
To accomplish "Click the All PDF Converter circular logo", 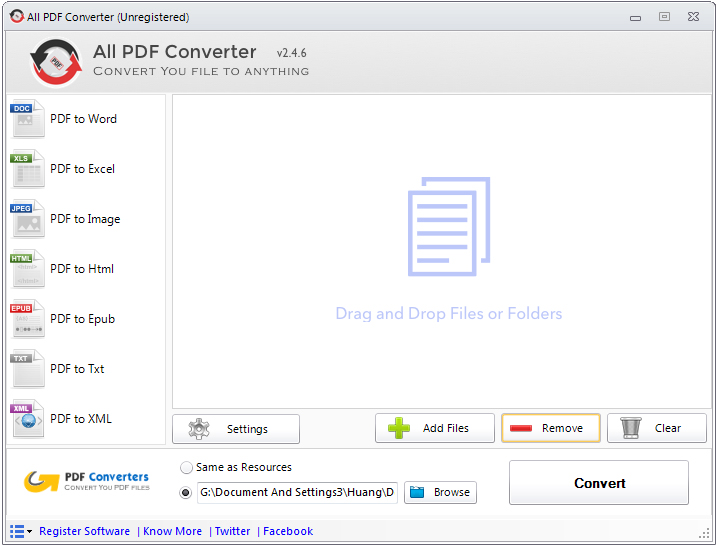I will 56,63.
